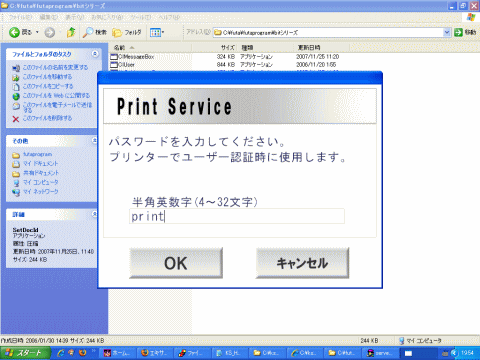
Task: Select the CIMessageBox application file
Action: click(x=132, y=57)
